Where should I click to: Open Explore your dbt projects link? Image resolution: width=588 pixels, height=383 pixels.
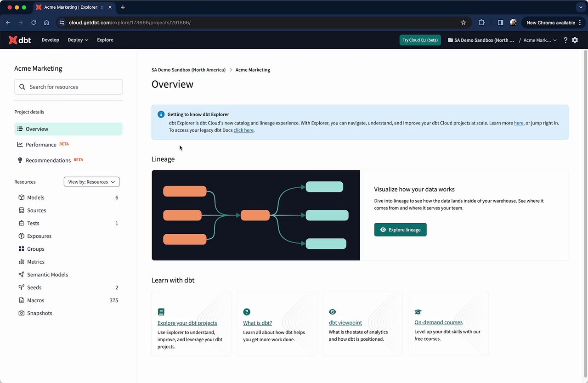187,323
